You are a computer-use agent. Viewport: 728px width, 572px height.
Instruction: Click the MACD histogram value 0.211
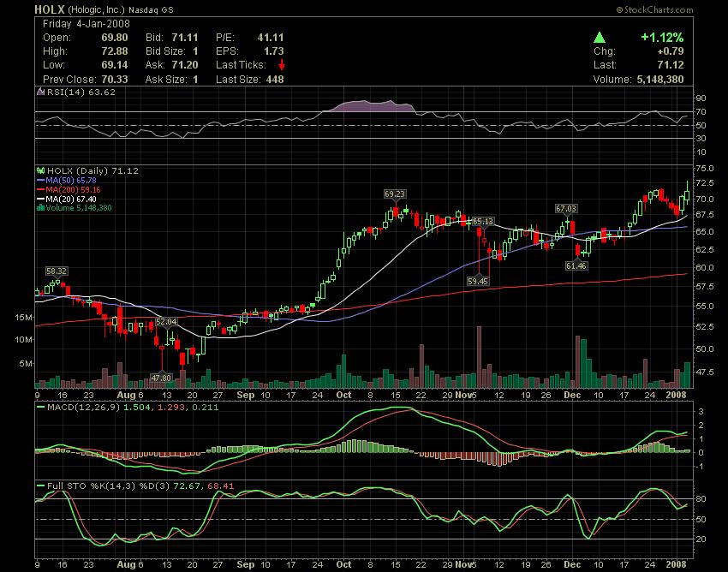pos(205,408)
